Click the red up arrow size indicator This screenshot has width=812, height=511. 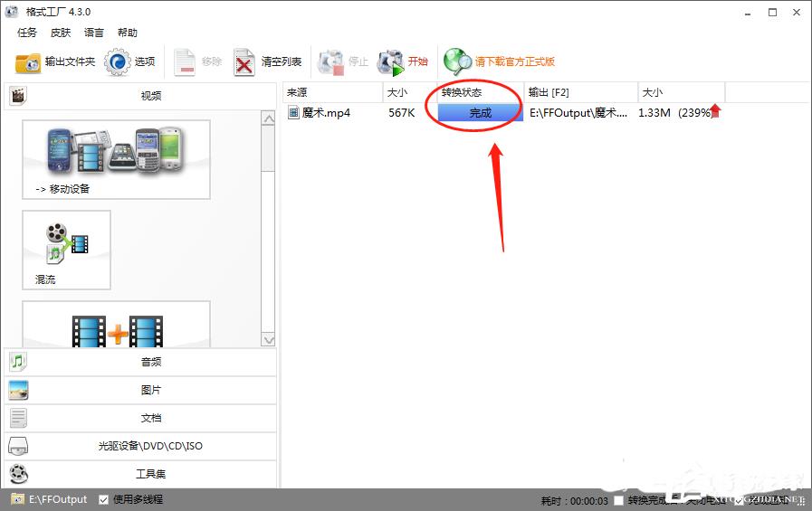[x=715, y=110]
